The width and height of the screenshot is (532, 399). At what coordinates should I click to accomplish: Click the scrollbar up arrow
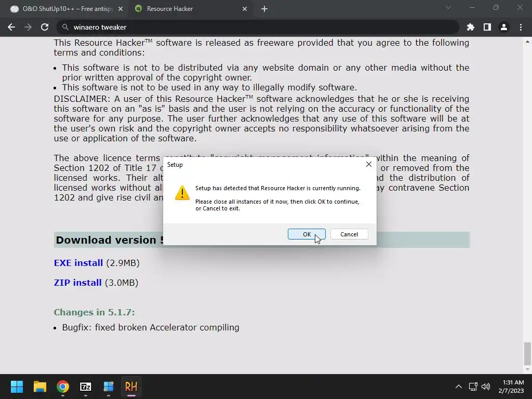(x=527, y=42)
